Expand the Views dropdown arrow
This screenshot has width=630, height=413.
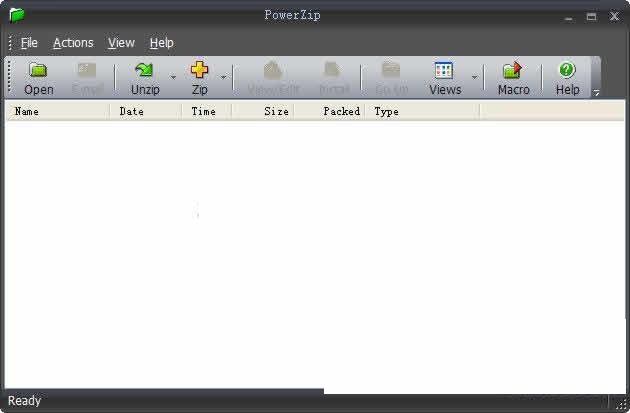tap(474, 77)
